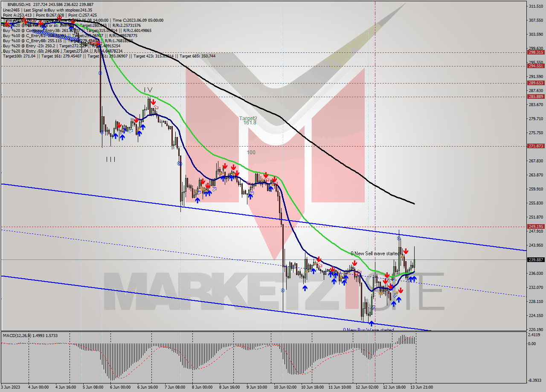
Task: Click the 307.550 price scale value
Action: [535, 20]
